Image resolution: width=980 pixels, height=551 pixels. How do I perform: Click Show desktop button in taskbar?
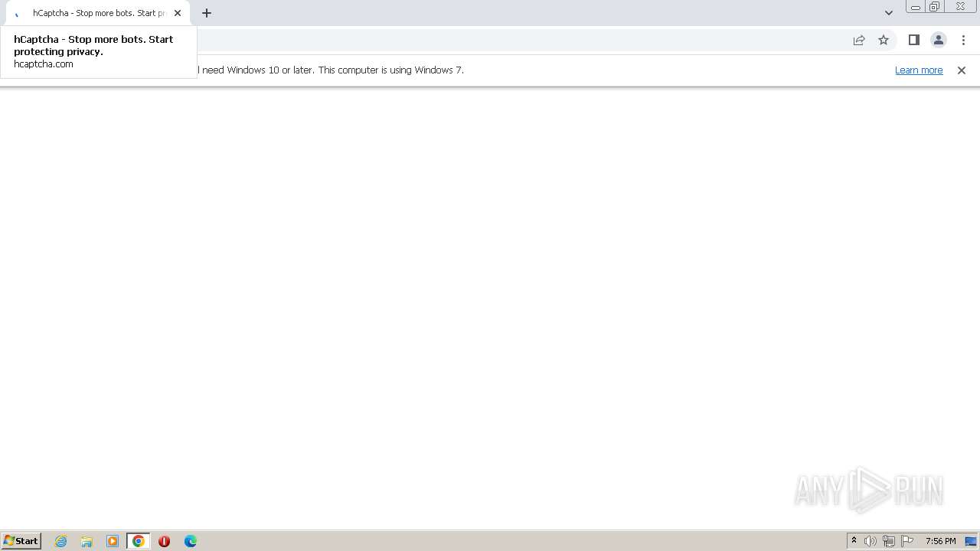pos(972,541)
